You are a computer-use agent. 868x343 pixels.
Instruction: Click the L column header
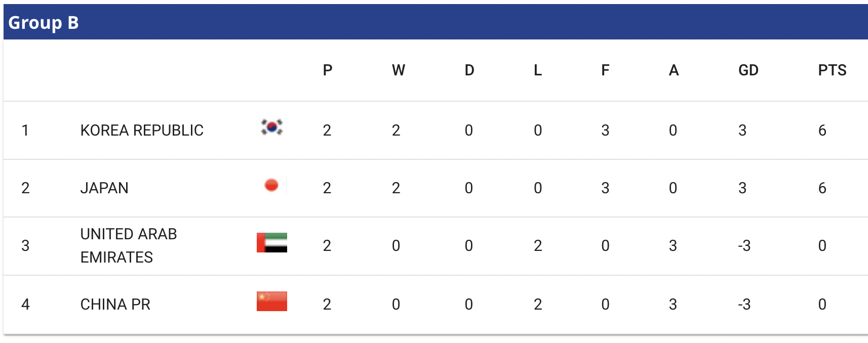[x=538, y=70]
